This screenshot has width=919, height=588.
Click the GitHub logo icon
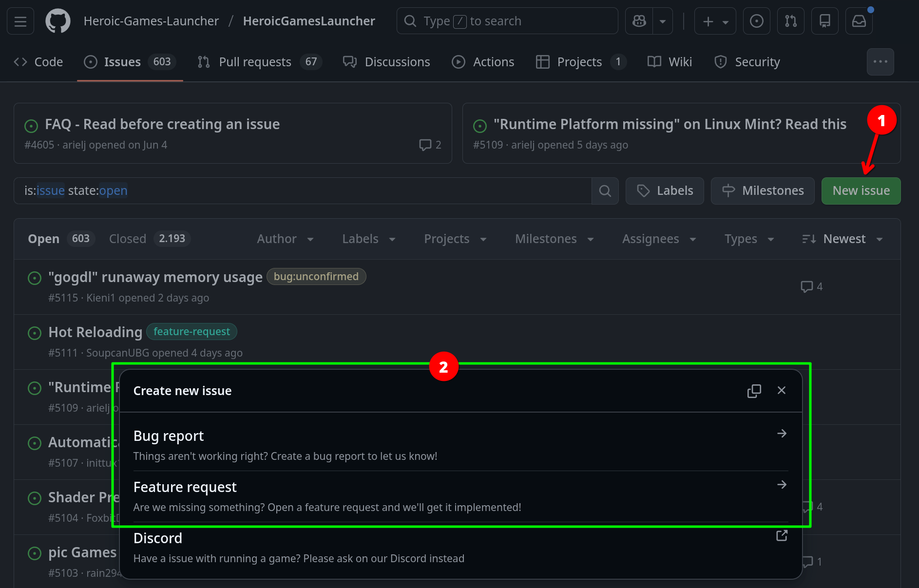coord(58,21)
